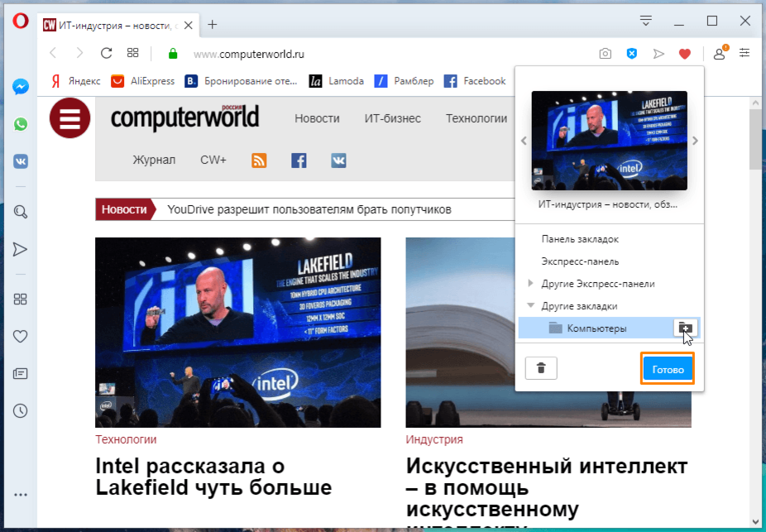Edit the bookmark title ИТ-индустрия
Viewport: 766px width, 532px height.
(x=608, y=204)
